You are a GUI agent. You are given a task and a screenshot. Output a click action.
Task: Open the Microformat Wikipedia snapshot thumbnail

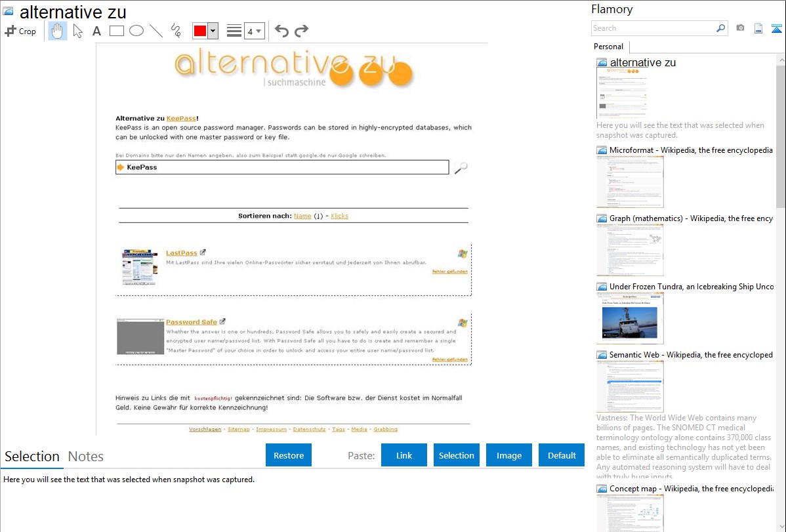630,182
